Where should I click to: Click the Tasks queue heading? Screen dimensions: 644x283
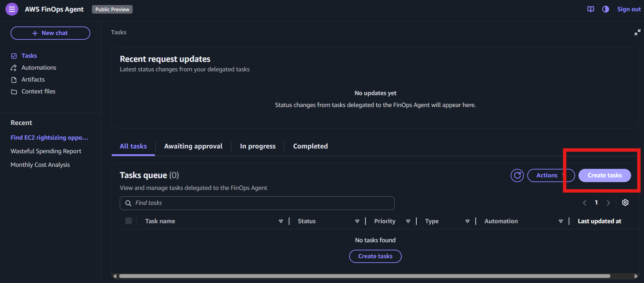(149, 175)
